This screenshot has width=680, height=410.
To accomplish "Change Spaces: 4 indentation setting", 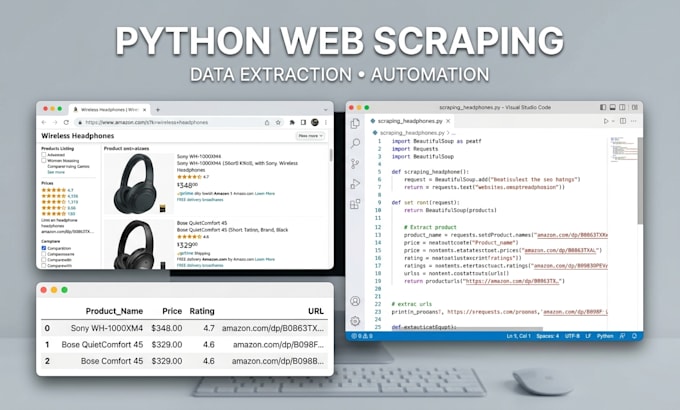I will [548, 336].
